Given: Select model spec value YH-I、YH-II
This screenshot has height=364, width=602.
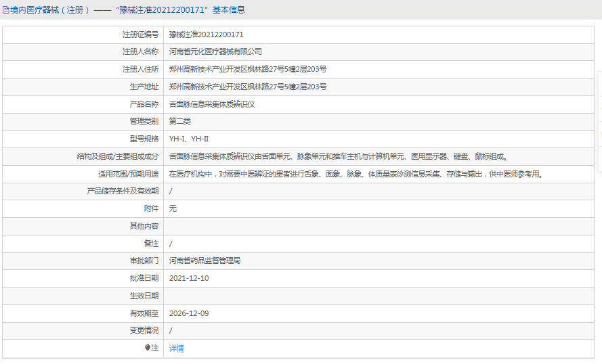Looking at the screenshot, I should click(189, 139).
